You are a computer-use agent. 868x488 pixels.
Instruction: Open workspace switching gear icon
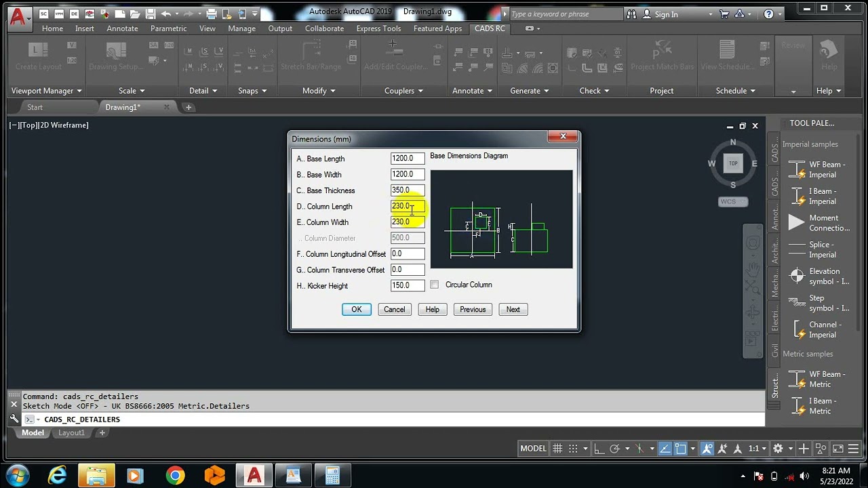[x=778, y=448]
